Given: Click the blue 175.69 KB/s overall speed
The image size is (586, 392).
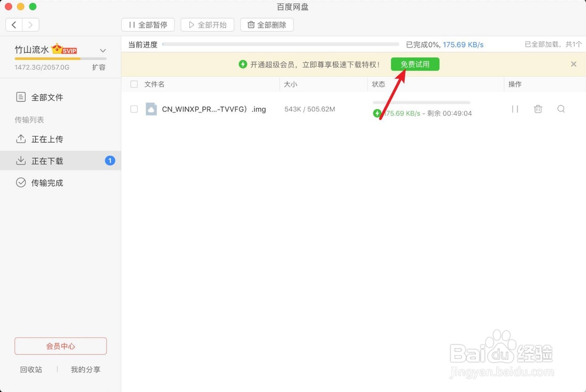Looking at the screenshot, I should coord(463,45).
